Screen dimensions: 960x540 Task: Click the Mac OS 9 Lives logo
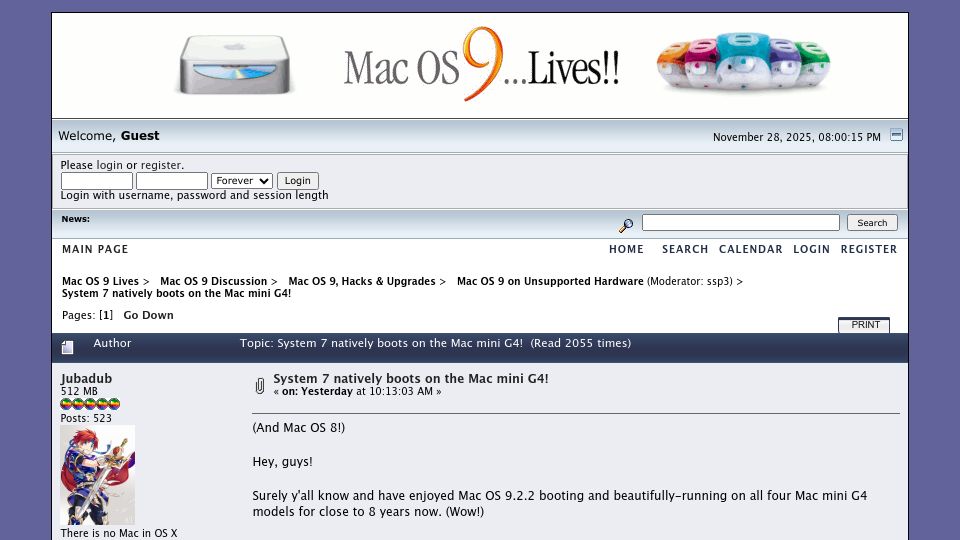(481, 64)
